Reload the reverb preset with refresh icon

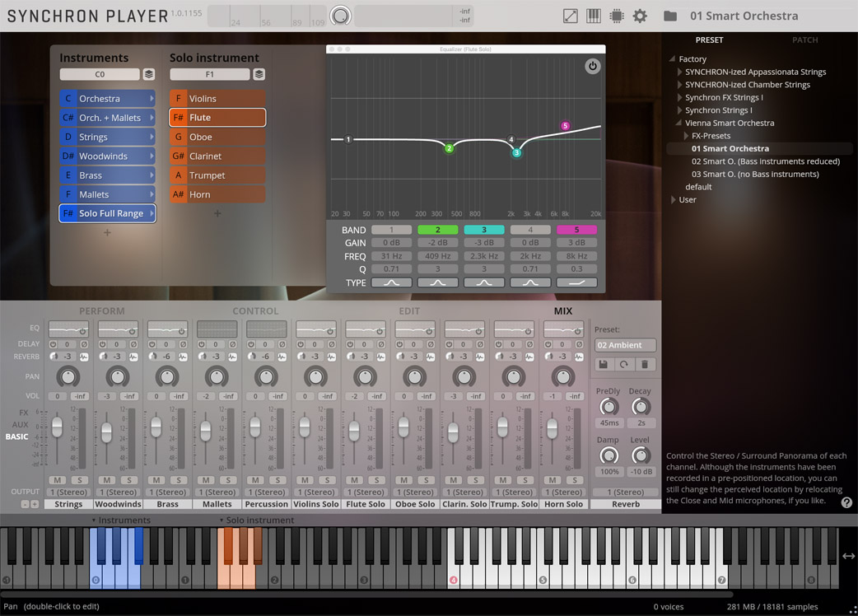pos(624,364)
